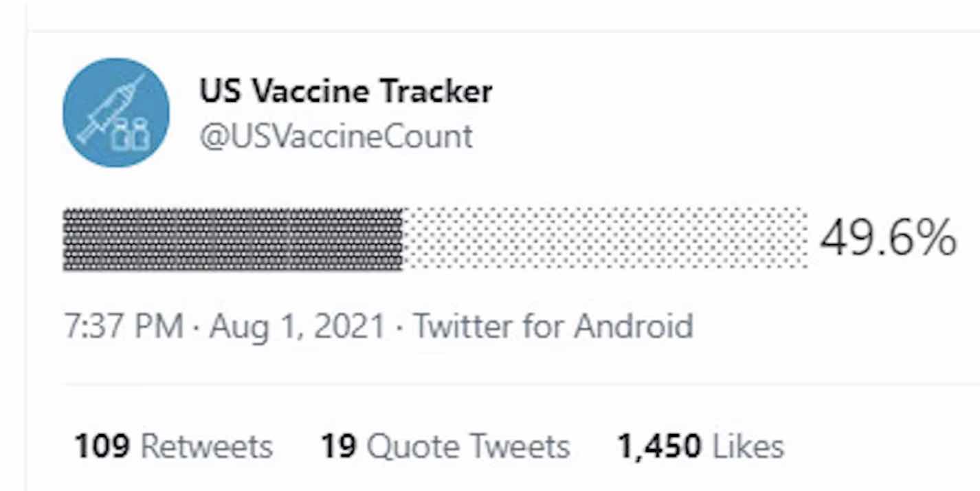Click the syringe graphic in the profile picture
The image size is (980, 491).
[x=111, y=109]
